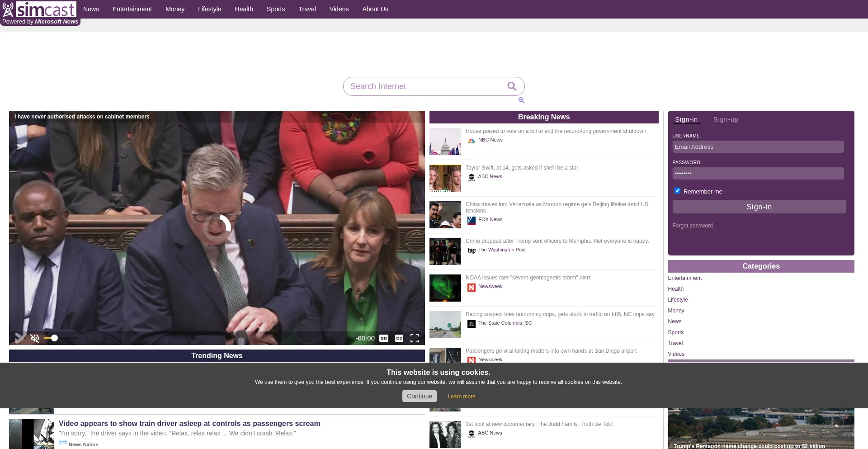Image resolution: width=868 pixels, height=449 pixels.
Task: Enter fullscreen video mode
Action: tap(414, 338)
